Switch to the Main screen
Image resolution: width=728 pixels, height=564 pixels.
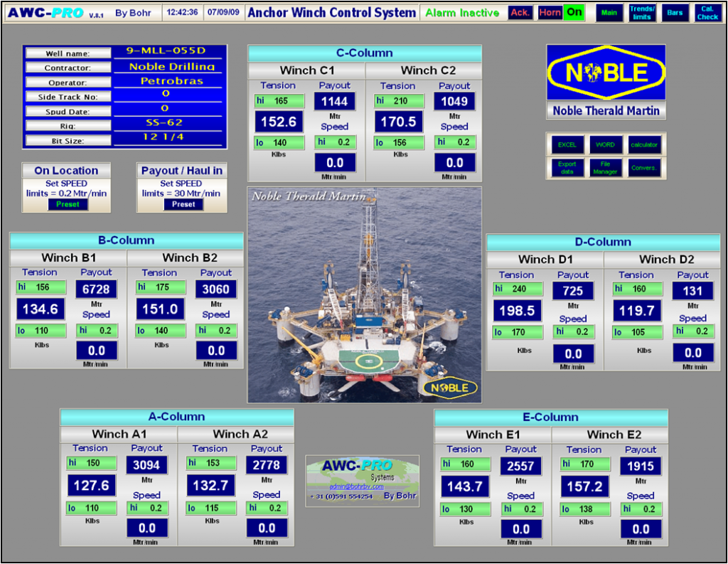[x=609, y=12]
